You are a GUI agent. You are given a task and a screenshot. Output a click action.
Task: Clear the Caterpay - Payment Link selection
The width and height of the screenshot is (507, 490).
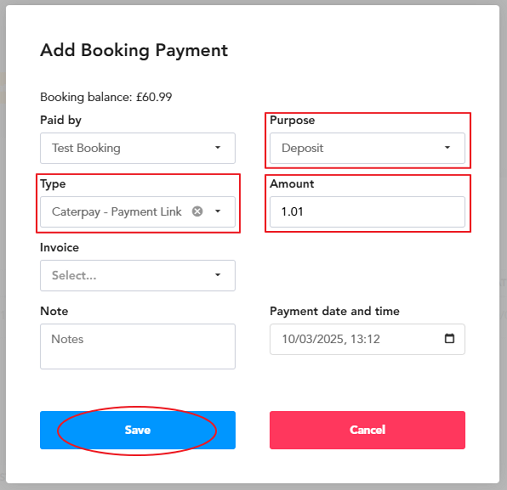pos(197,211)
